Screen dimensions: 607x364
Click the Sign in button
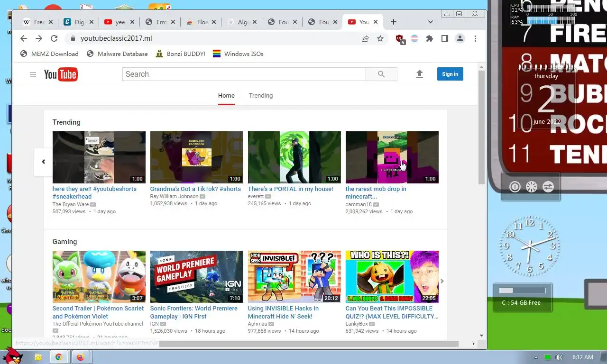(x=450, y=74)
